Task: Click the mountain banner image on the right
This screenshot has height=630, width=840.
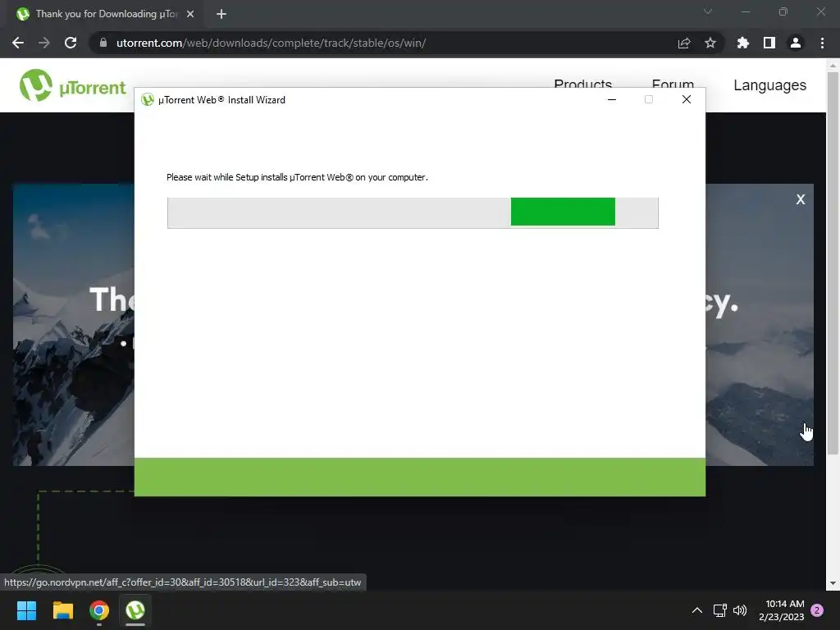Action: [759, 324]
